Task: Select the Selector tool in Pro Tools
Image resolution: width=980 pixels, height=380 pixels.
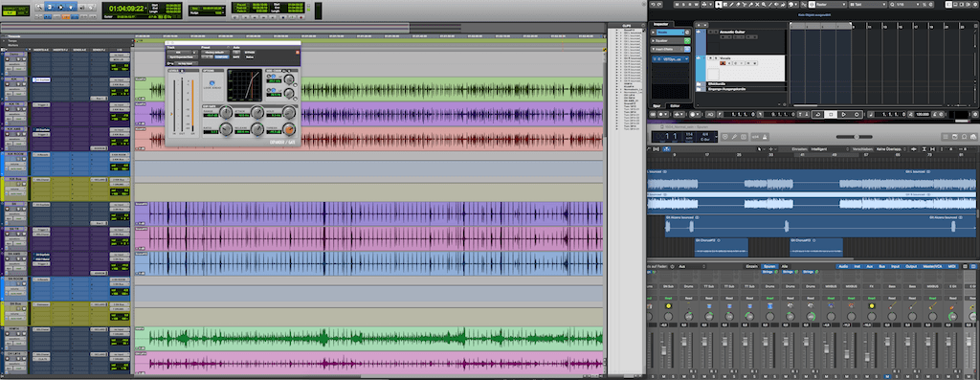Action: tap(60, 7)
